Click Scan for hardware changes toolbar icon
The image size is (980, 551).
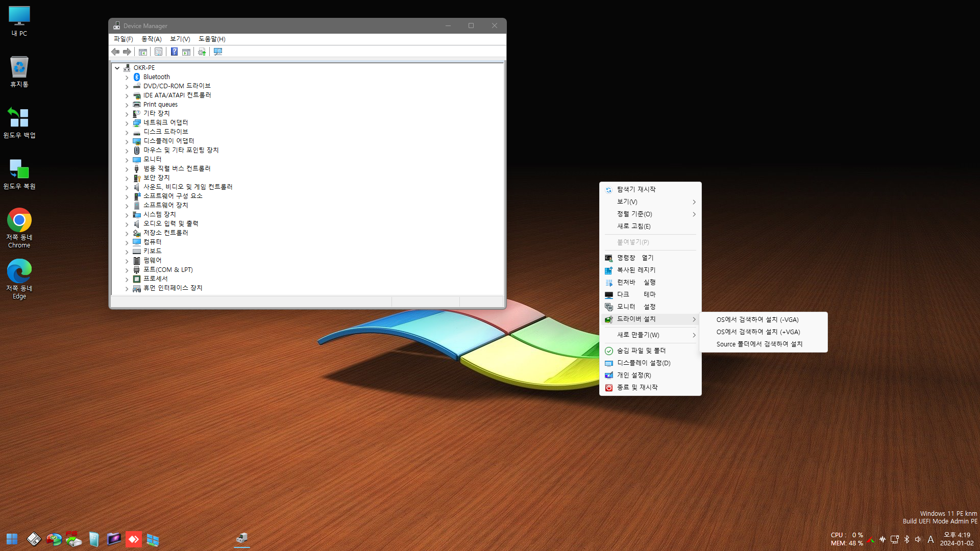[x=218, y=52]
